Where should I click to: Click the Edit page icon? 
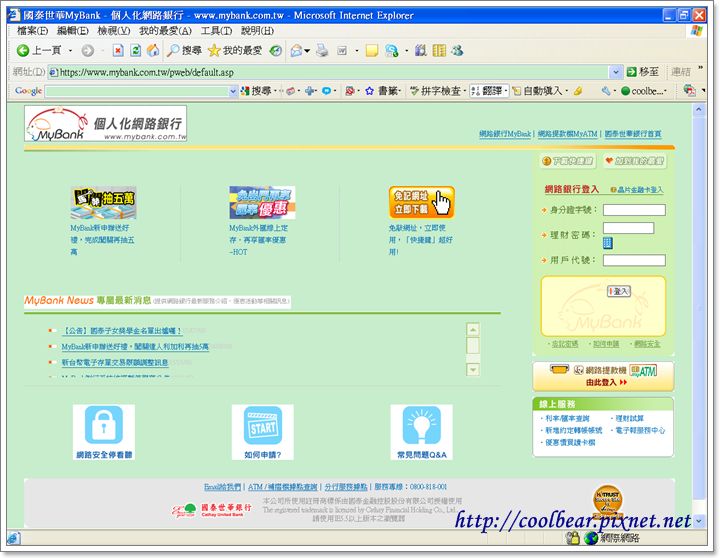click(x=342, y=51)
